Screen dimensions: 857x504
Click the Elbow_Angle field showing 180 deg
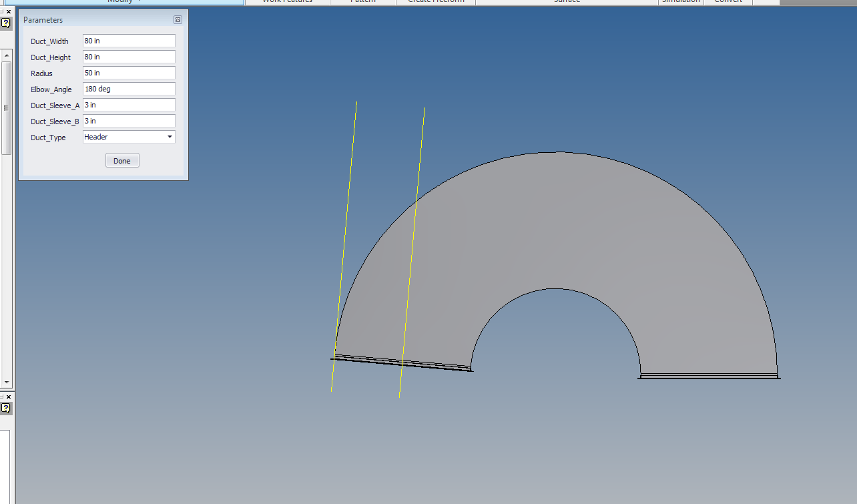tap(129, 89)
